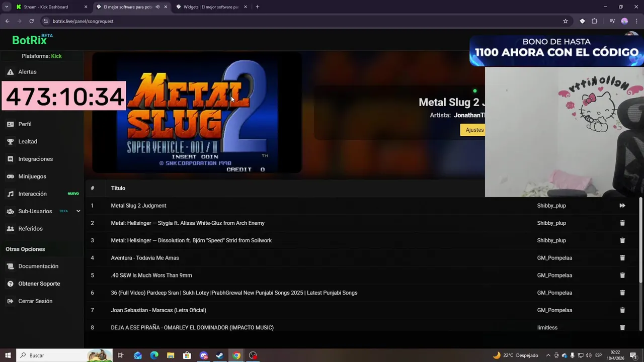Click requester limitless in row 8

(547, 328)
